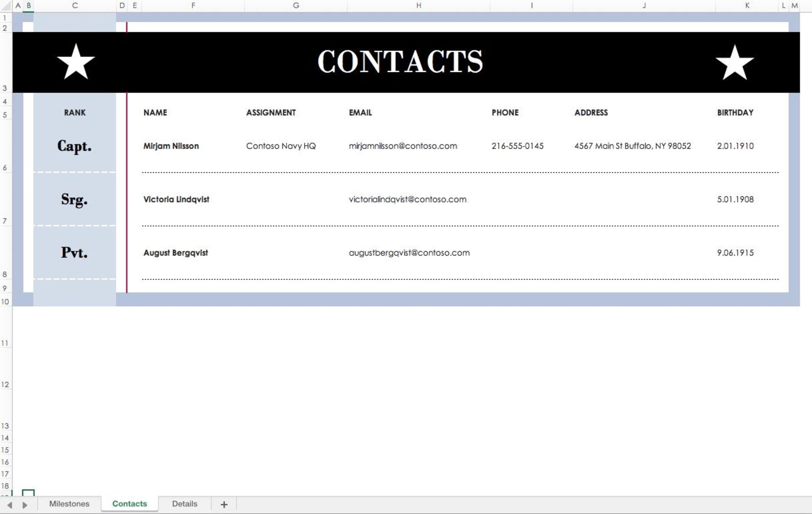
Task: Click the Select All corner triangle
Action: pos(6,6)
